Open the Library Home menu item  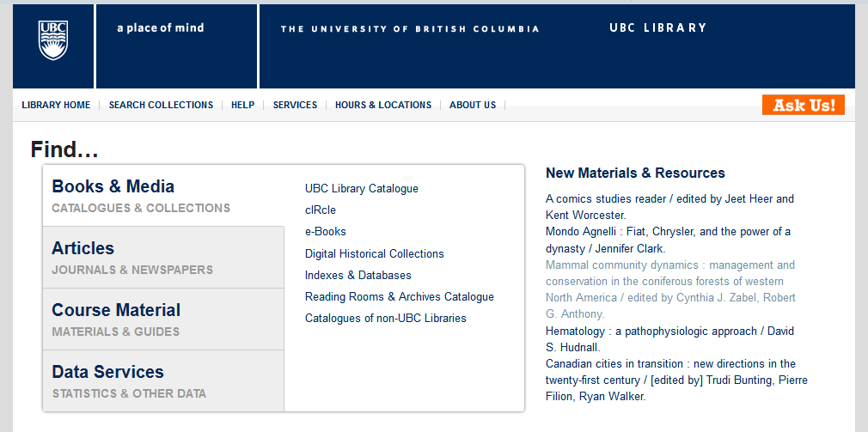pos(56,105)
